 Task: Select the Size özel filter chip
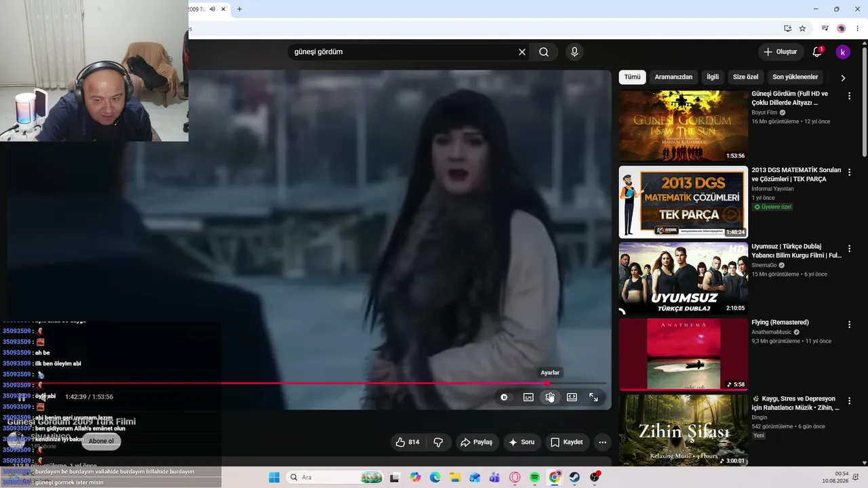point(746,77)
